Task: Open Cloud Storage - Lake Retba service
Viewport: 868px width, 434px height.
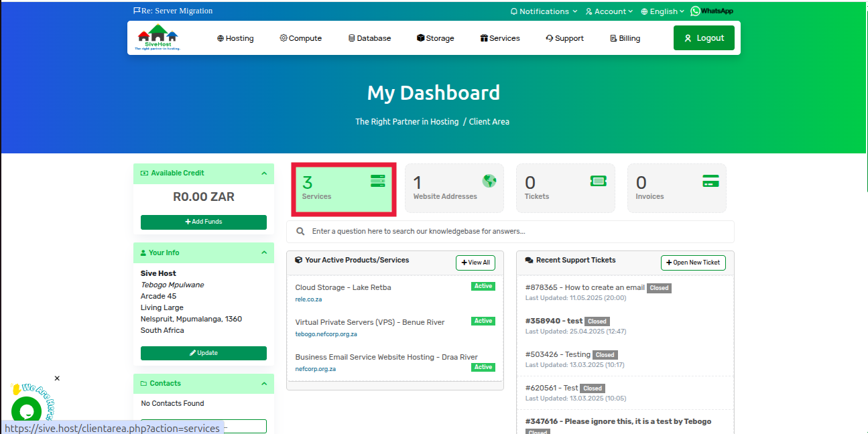Action: click(x=343, y=287)
